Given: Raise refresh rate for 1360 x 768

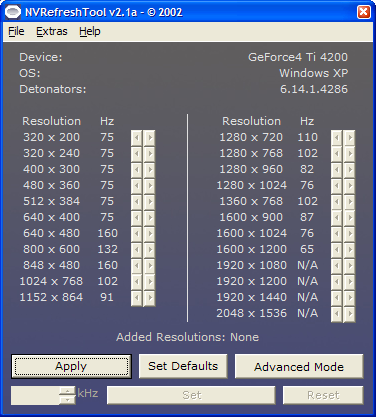Looking at the screenshot, I should 350,202.
